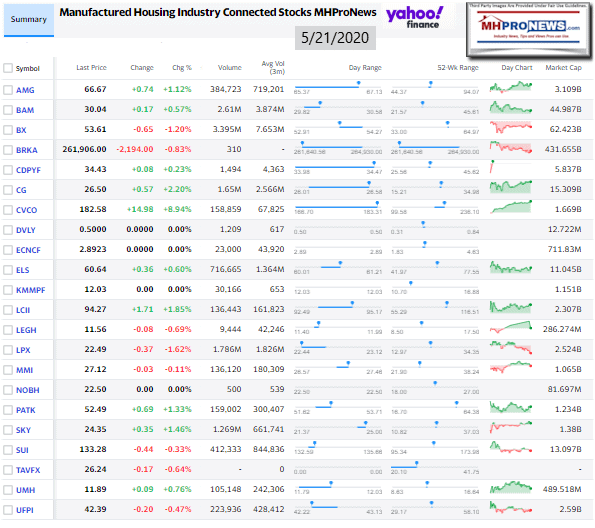This screenshot has height=528, width=595.
Task: Sort by the Chg % column header
Action: click(x=182, y=68)
